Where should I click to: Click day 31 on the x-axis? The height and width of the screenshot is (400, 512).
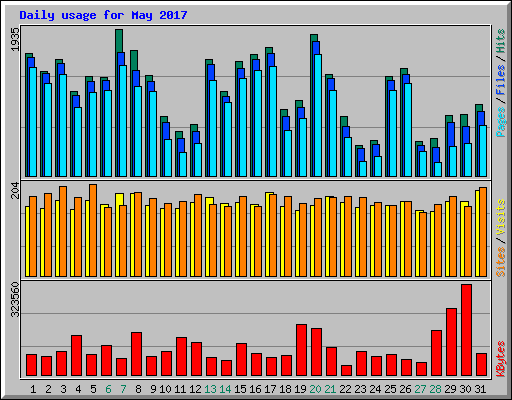[x=480, y=389]
